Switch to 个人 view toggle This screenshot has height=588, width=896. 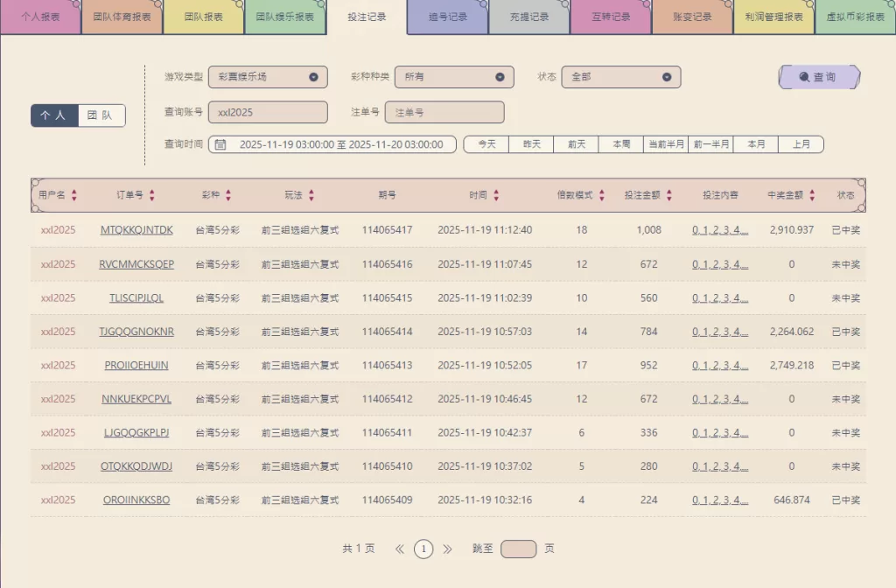pos(54,115)
